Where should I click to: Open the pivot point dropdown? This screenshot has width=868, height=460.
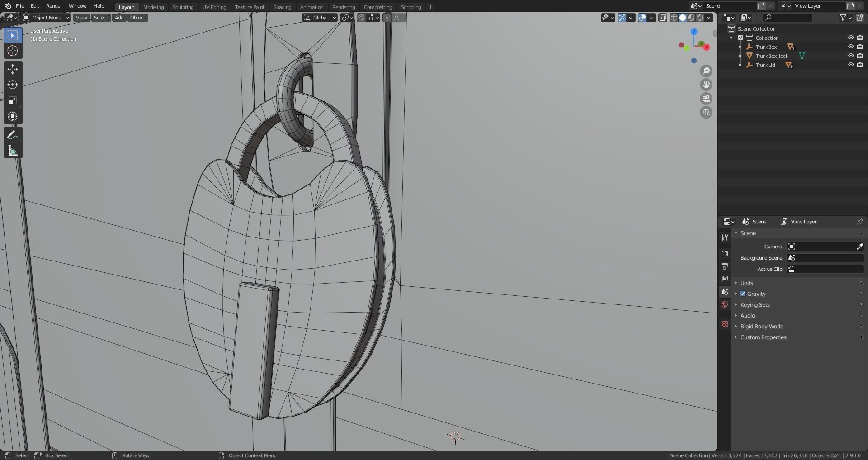347,18
